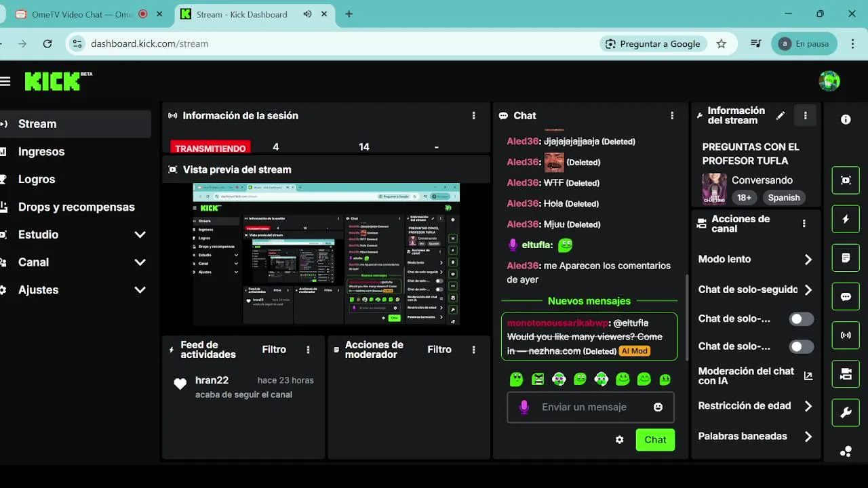
Task: Click the AI Mod badge on deleted message
Action: 635,351
